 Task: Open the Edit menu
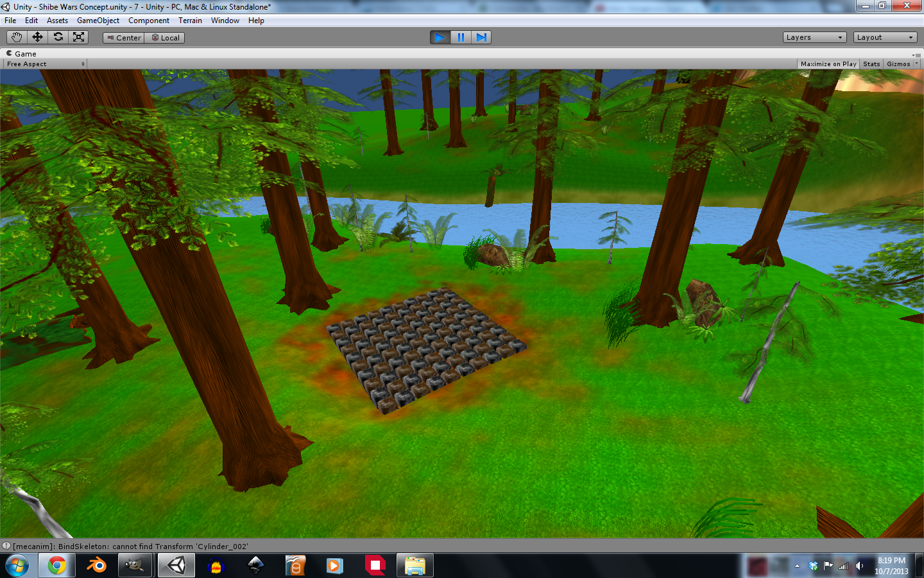pyautogui.click(x=31, y=21)
